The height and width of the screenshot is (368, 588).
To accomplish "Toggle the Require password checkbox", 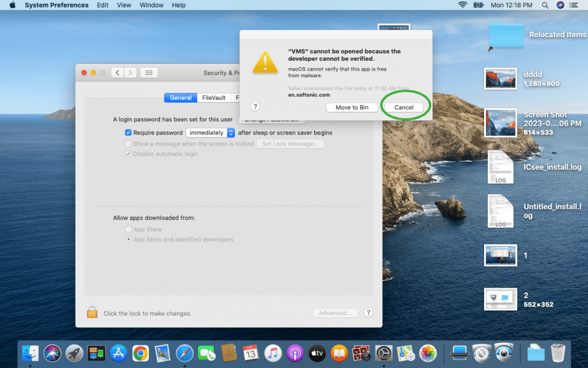I will [x=128, y=133].
